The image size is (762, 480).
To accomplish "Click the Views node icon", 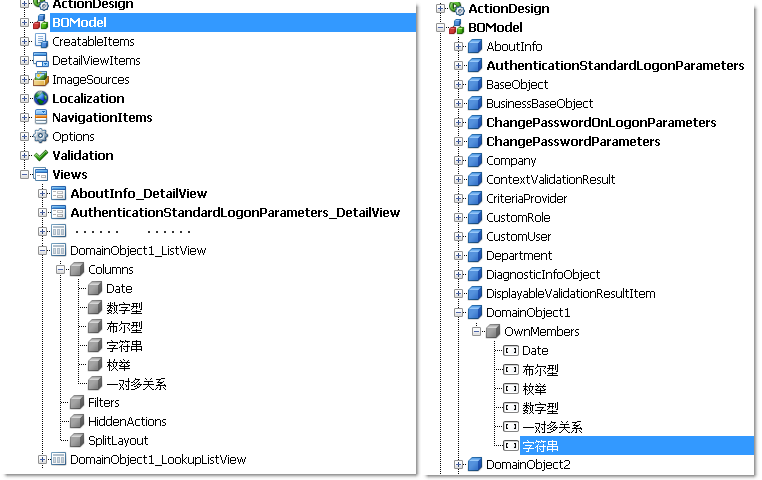I will click(x=41, y=174).
